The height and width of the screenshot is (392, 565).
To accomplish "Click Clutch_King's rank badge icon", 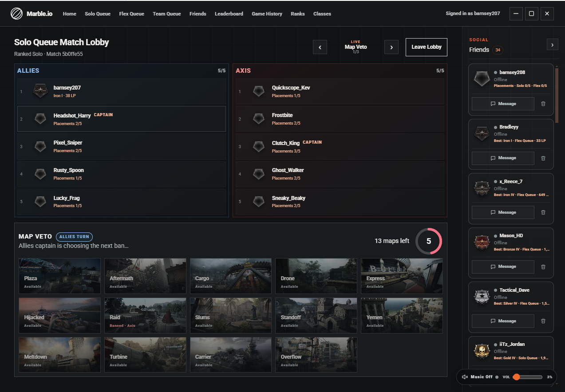I will (259, 146).
